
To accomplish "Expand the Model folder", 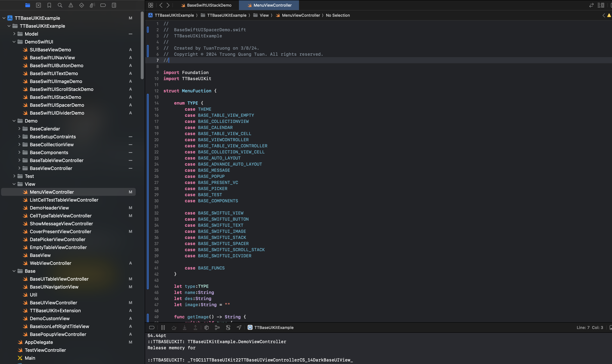I will 14,34.
